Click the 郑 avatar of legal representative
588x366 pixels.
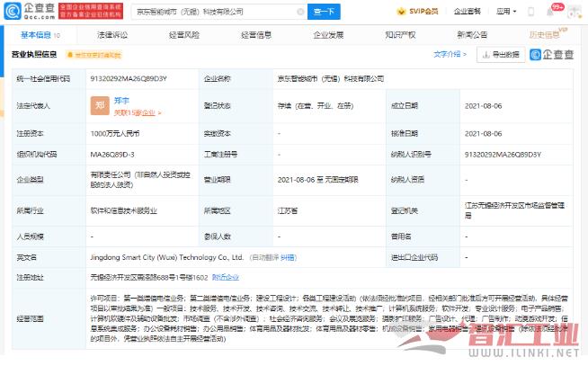click(100, 106)
